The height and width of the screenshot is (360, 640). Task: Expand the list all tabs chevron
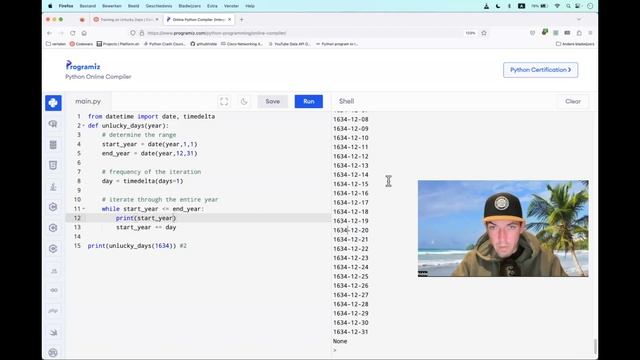pos(579,20)
